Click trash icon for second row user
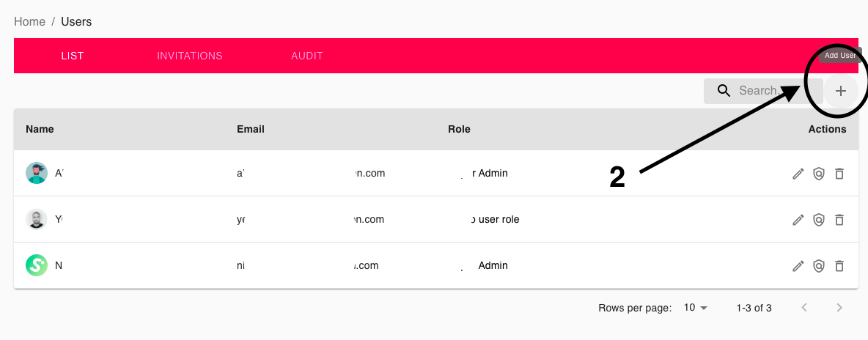This screenshot has height=340, width=868. click(839, 220)
